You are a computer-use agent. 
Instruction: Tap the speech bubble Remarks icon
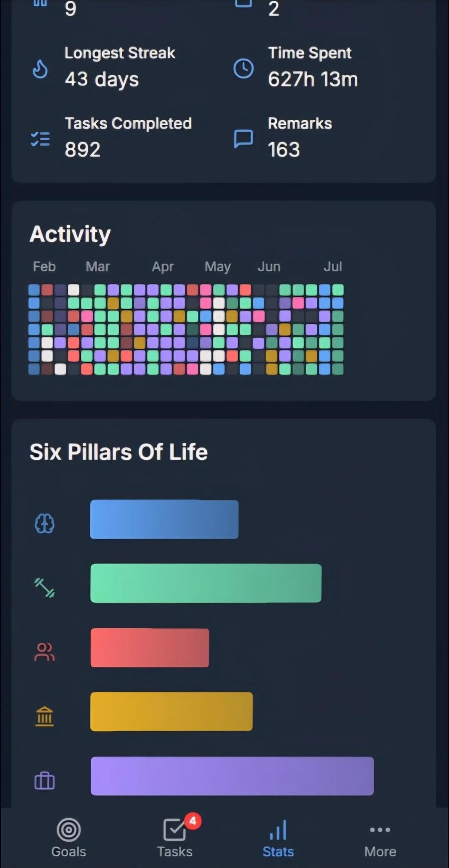[x=243, y=139]
